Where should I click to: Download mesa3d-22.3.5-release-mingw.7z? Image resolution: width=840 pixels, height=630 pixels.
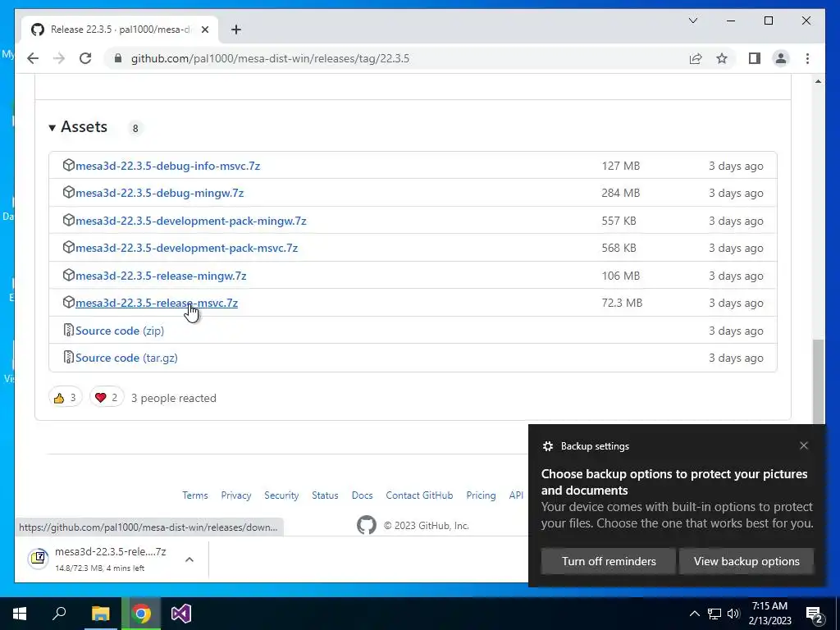[x=161, y=276]
